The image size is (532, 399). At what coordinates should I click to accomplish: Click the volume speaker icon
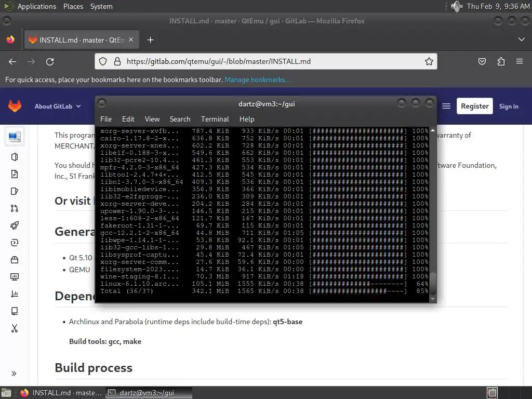pyautogui.click(x=457, y=6)
